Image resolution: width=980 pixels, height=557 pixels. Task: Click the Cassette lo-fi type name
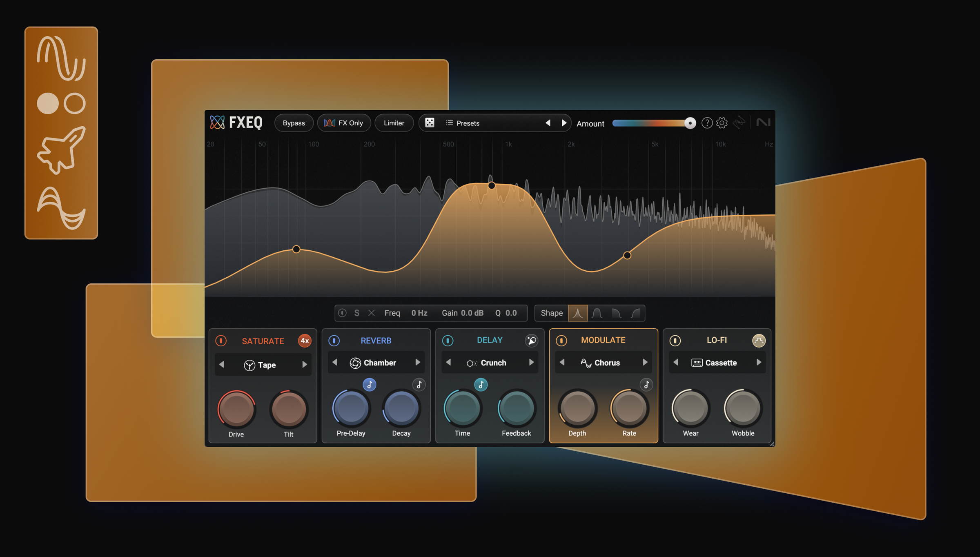[721, 363]
